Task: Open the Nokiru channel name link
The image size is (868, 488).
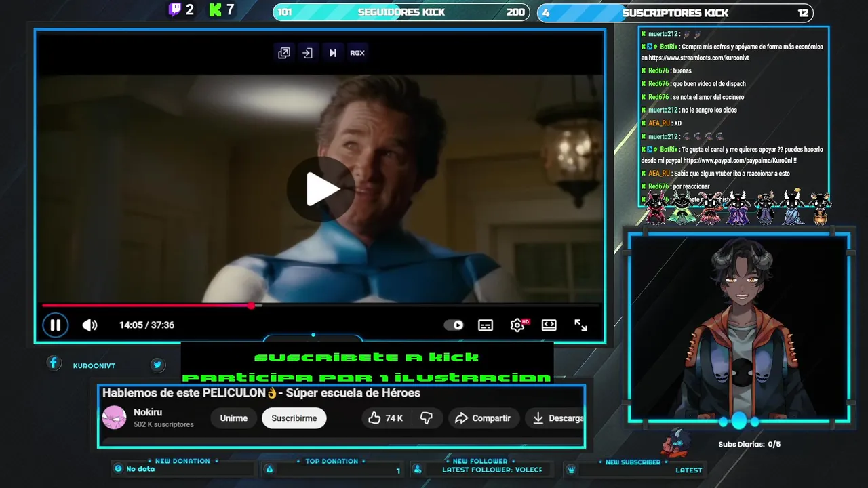Action: pyautogui.click(x=148, y=412)
